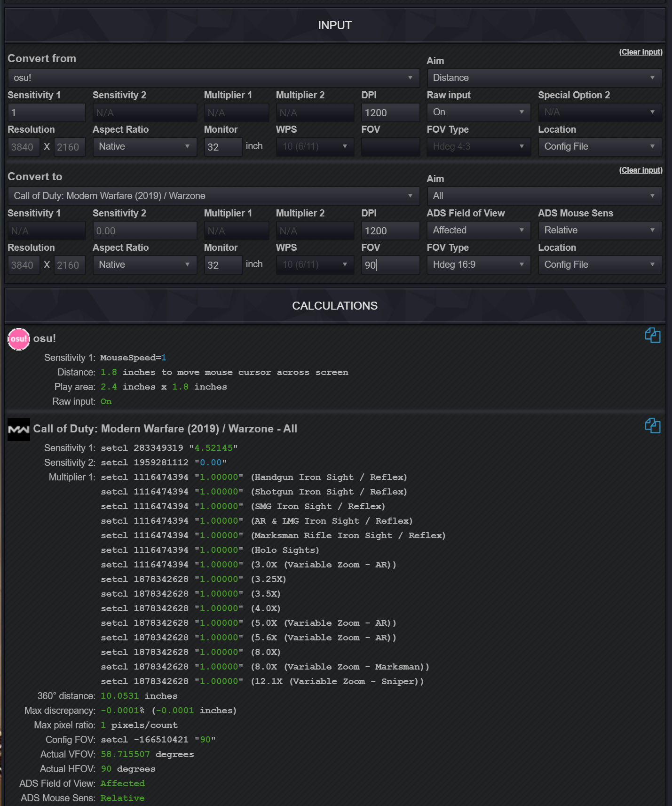Open the FOV Type Hdeg 16:9 dropdown

pyautogui.click(x=479, y=264)
